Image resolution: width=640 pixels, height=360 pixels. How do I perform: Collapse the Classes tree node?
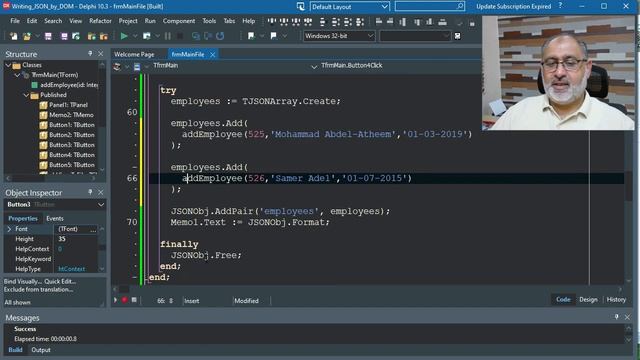point(8,65)
